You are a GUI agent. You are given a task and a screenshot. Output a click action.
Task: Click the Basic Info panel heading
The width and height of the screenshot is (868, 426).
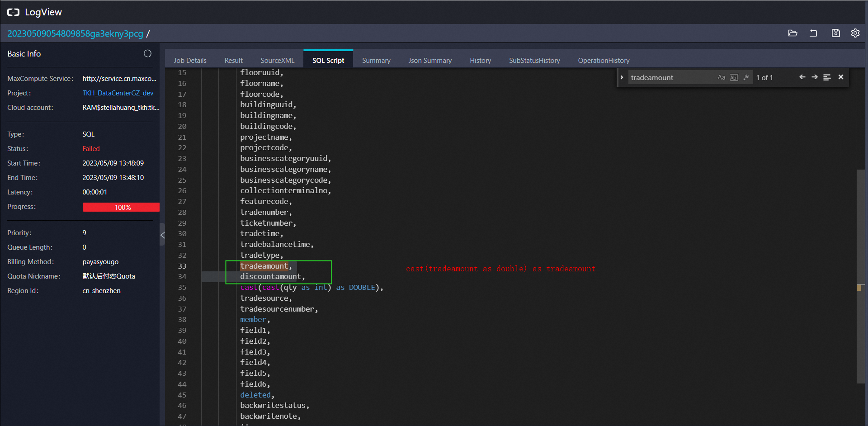pyautogui.click(x=24, y=54)
